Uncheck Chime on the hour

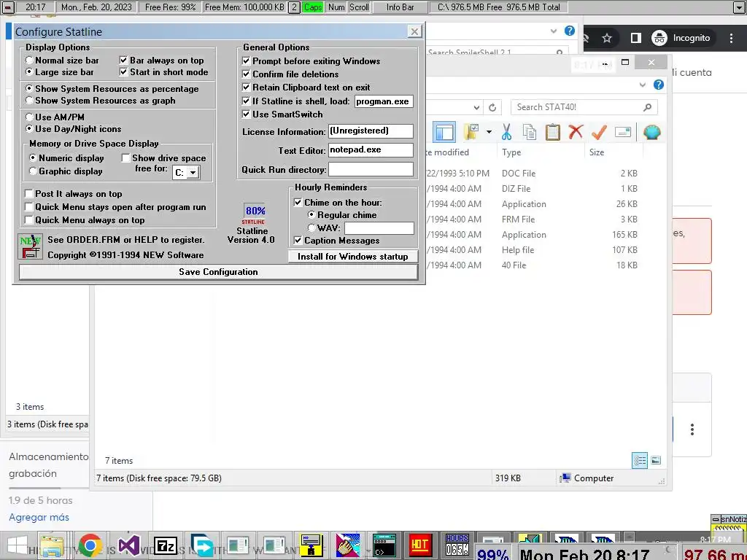coord(338,203)
